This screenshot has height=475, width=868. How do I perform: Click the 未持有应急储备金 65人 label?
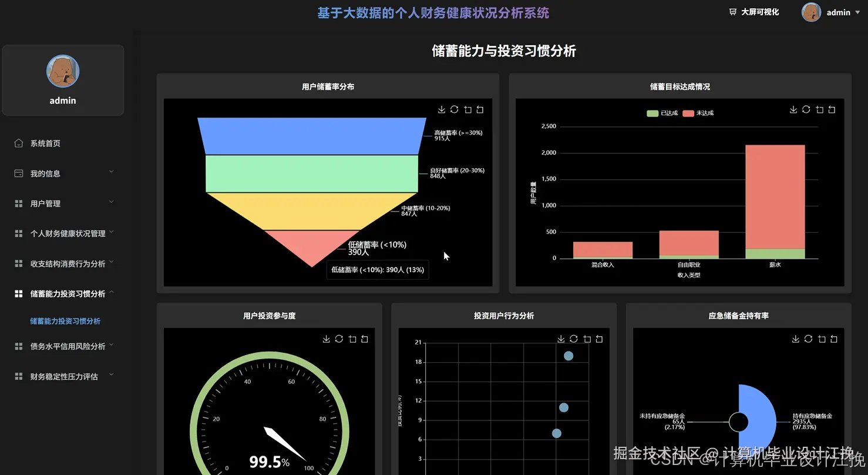[x=662, y=421]
